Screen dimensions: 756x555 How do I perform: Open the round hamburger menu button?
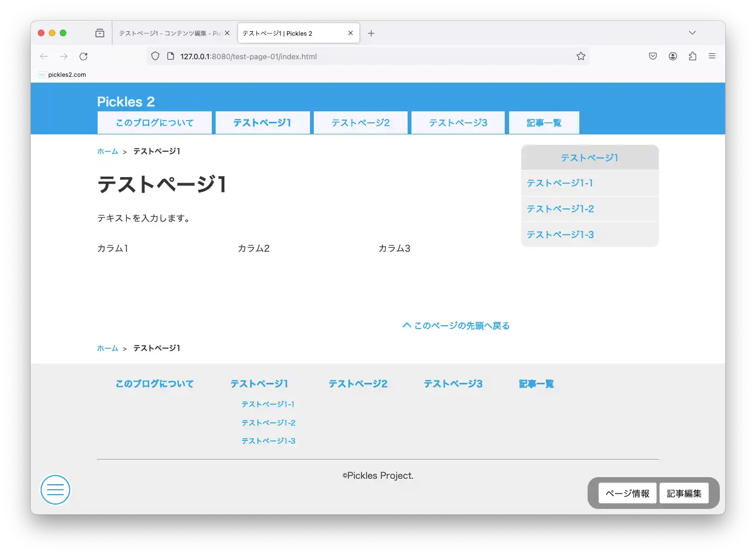point(55,490)
